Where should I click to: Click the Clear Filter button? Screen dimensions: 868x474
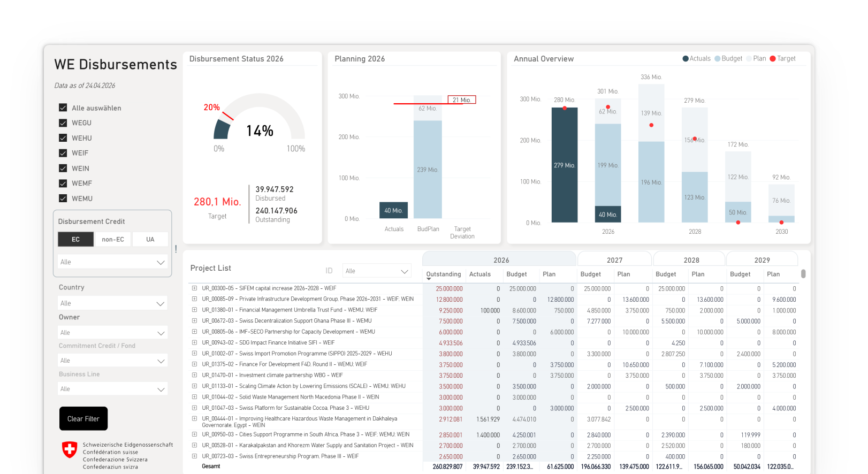(x=83, y=418)
